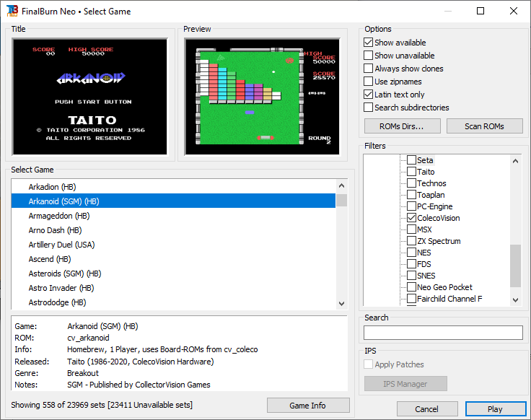Click the FinalBurn Neo app icon in title bar
Image resolution: width=531 pixels, height=420 pixels.
click(12, 11)
